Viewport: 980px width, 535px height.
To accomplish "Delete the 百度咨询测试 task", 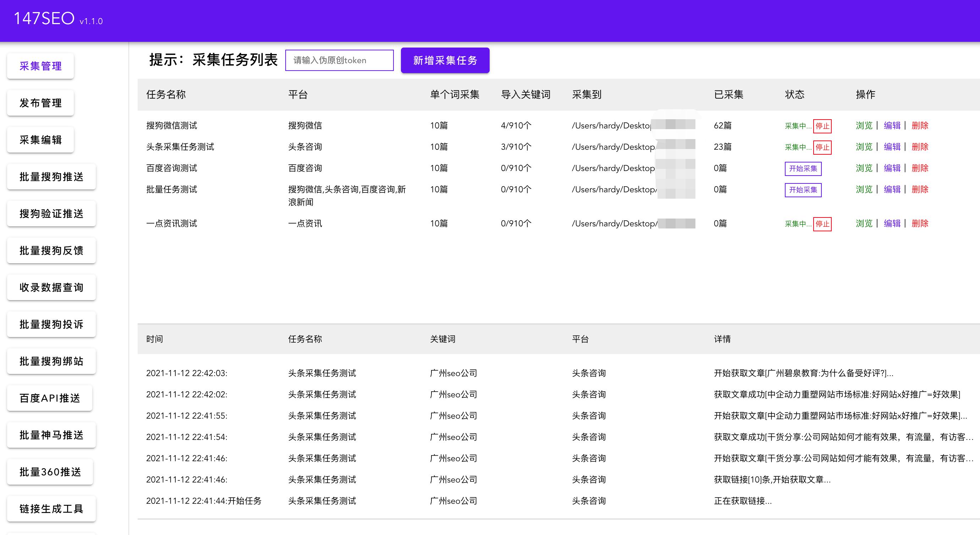I will (x=920, y=168).
